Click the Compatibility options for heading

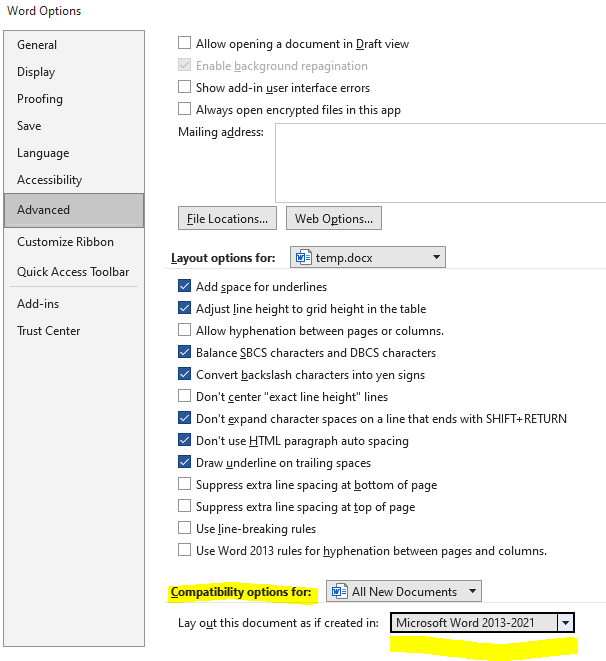point(241,592)
